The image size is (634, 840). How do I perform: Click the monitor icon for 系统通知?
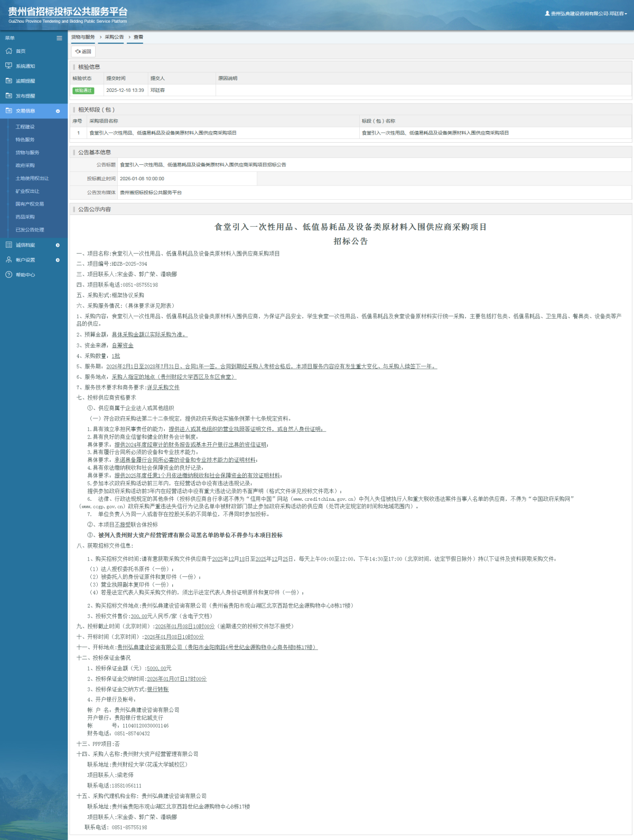(8, 66)
